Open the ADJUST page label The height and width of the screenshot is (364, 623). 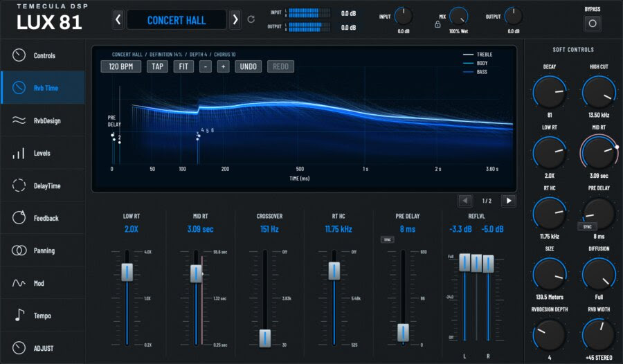pyautogui.click(x=44, y=349)
